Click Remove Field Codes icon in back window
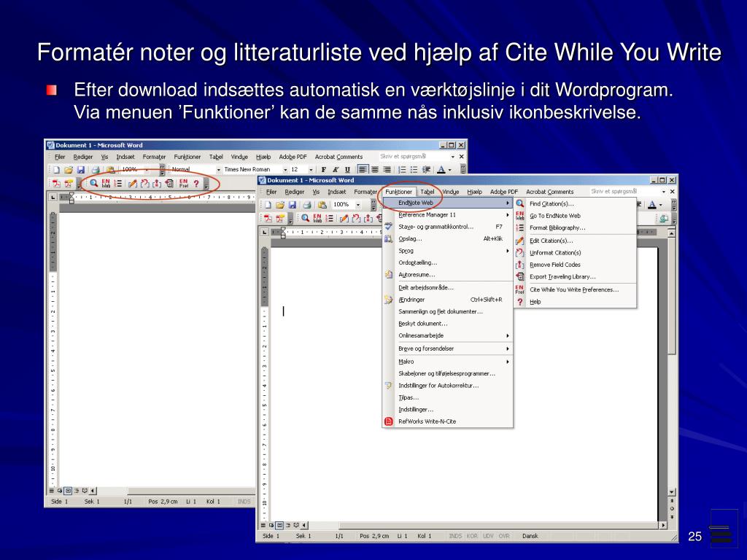Viewport: 747px width, 560px height. click(x=156, y=183)
